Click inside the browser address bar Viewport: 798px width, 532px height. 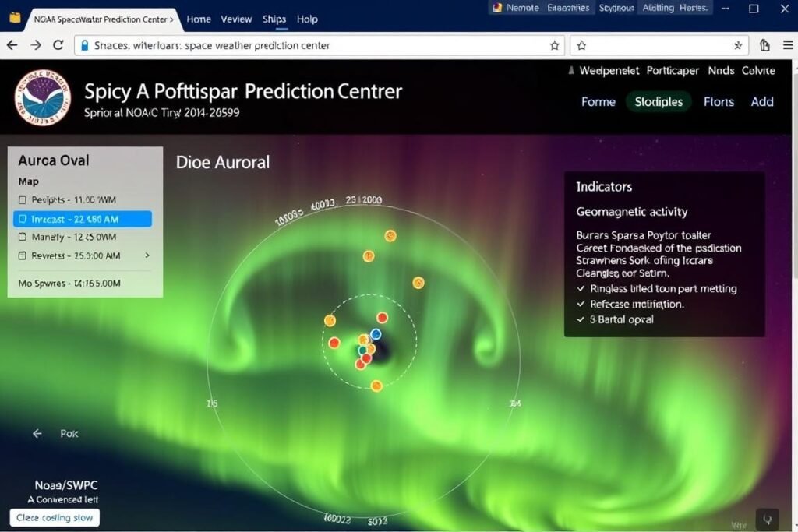pos(312,45)
